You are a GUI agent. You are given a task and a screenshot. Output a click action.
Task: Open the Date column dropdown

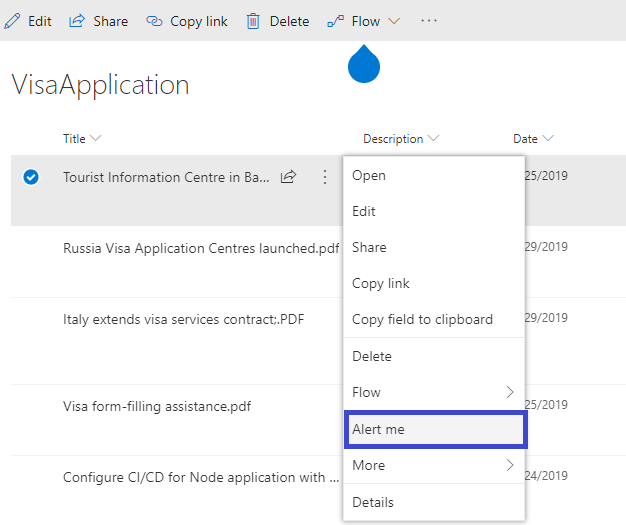click(x=548, y=139)
